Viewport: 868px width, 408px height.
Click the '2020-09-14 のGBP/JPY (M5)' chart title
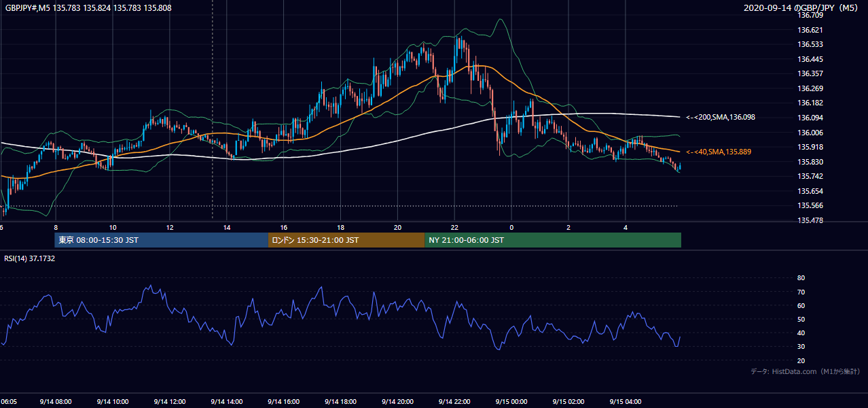[x=802, y=8]
